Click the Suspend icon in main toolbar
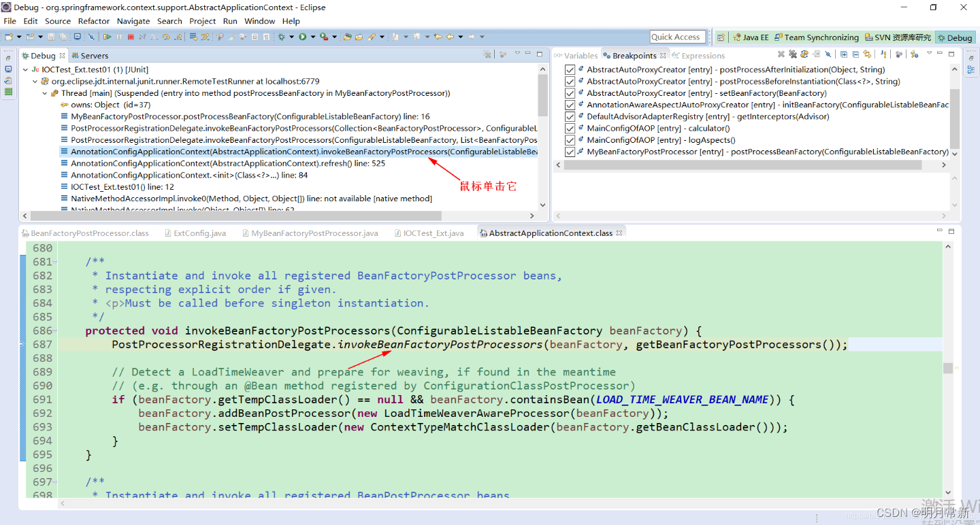Viewport: 980px width, 525px height. point(119,37)
